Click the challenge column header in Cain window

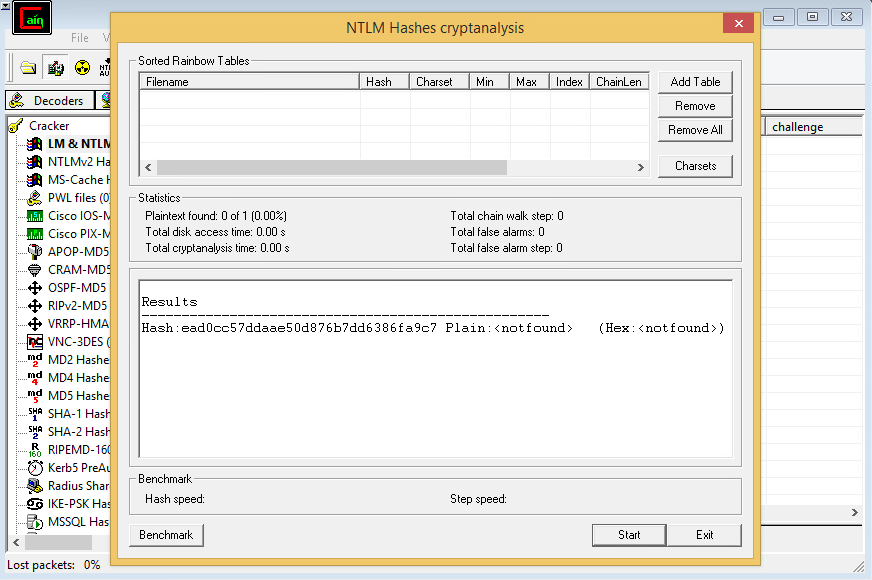(x=814, y=127)
